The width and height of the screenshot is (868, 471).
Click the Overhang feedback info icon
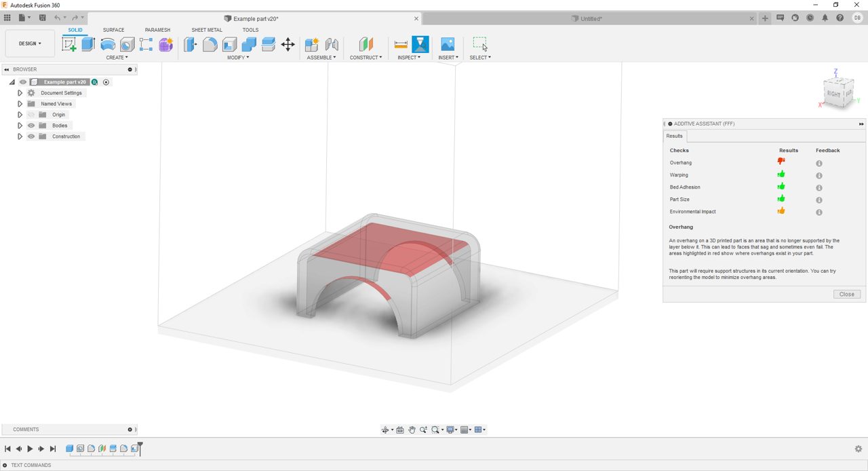[x=818, y=163]
